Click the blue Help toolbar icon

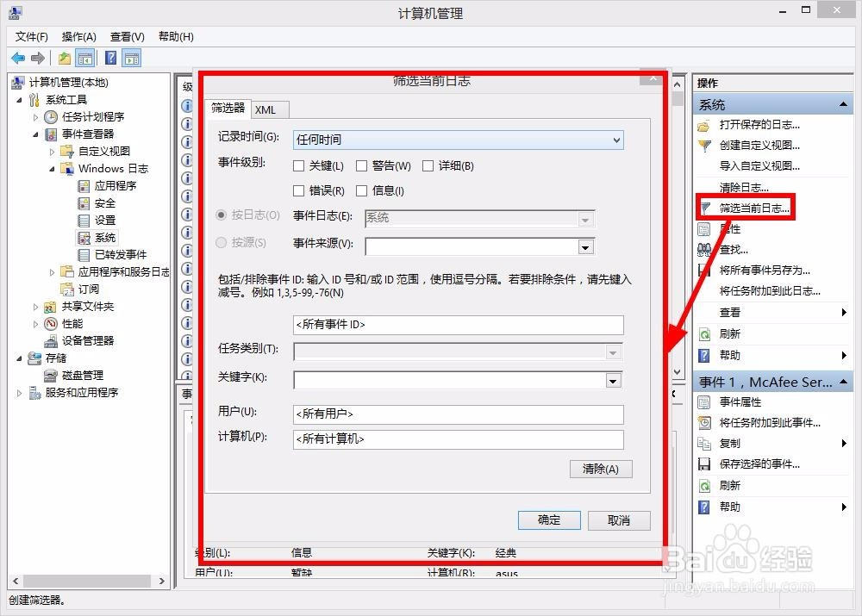coord(110,58)
